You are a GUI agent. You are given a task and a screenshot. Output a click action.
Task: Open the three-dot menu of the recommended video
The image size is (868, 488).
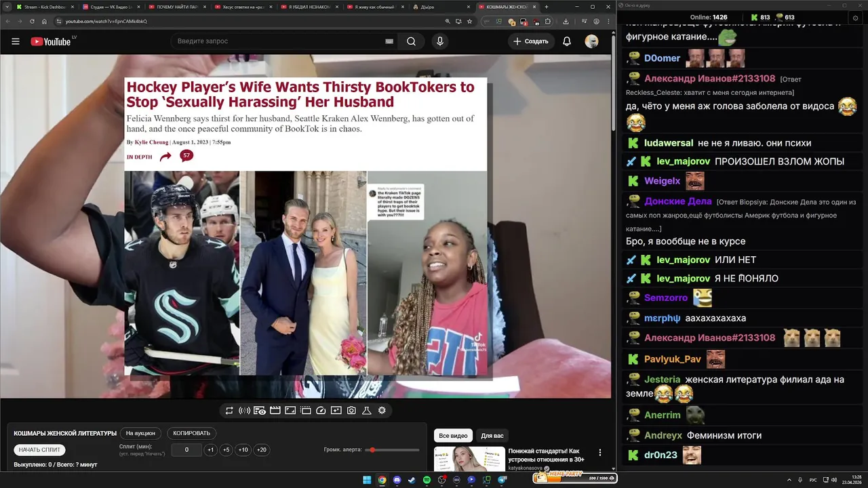point(599,452)
